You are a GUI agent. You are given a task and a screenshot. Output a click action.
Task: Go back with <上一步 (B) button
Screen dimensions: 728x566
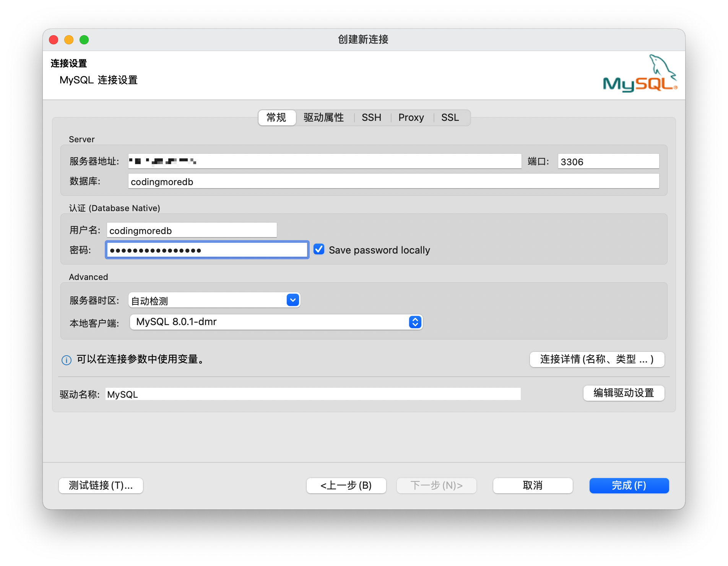346,486
